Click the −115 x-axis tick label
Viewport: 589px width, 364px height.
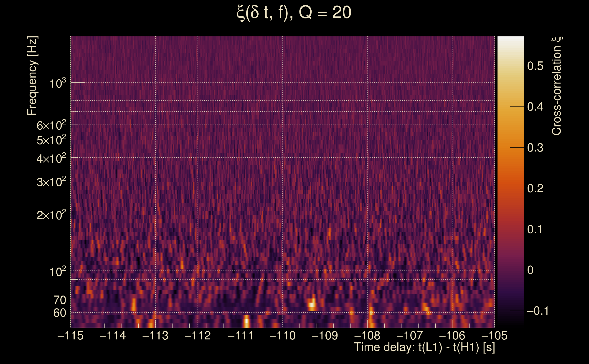[71, 336]
